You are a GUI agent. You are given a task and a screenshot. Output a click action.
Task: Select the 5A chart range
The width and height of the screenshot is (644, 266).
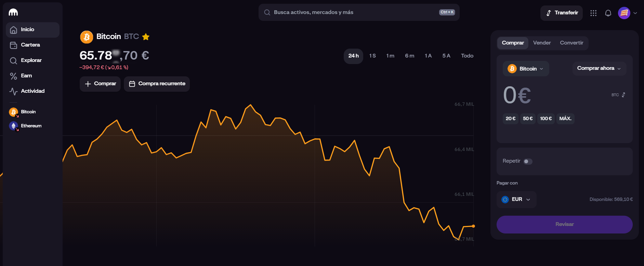pyautogui.click(x=446, y=56)
